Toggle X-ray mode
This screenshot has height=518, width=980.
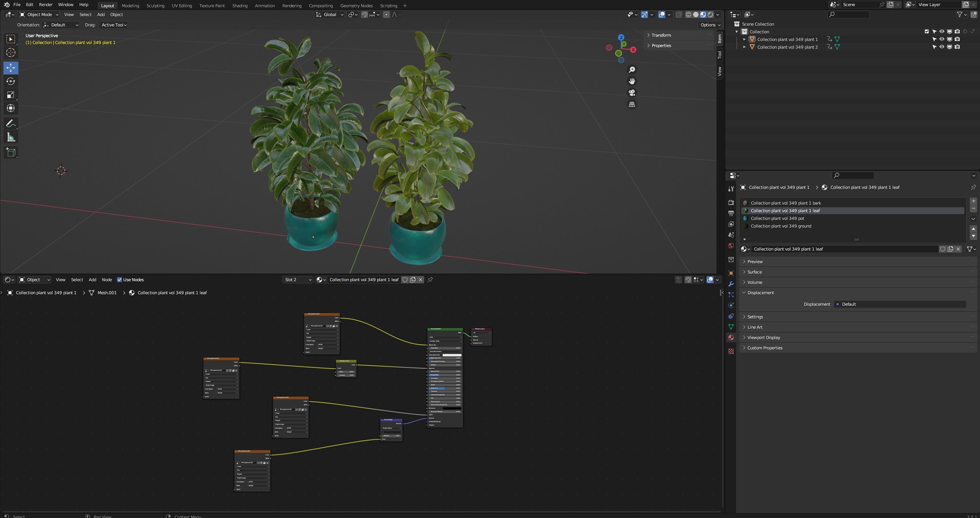pos(679,15)
